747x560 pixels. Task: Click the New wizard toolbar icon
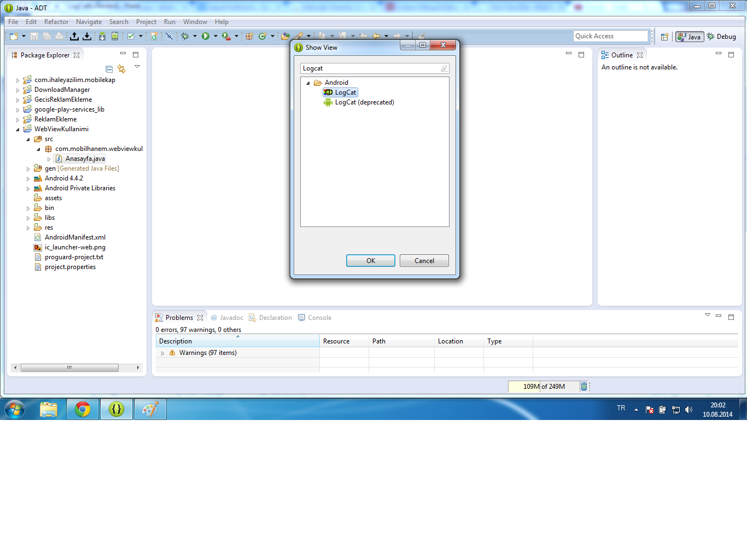tap(14, 36)
